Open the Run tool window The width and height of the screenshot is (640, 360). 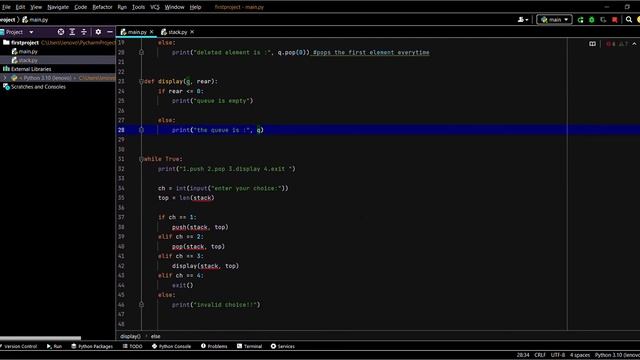(54, 346)
